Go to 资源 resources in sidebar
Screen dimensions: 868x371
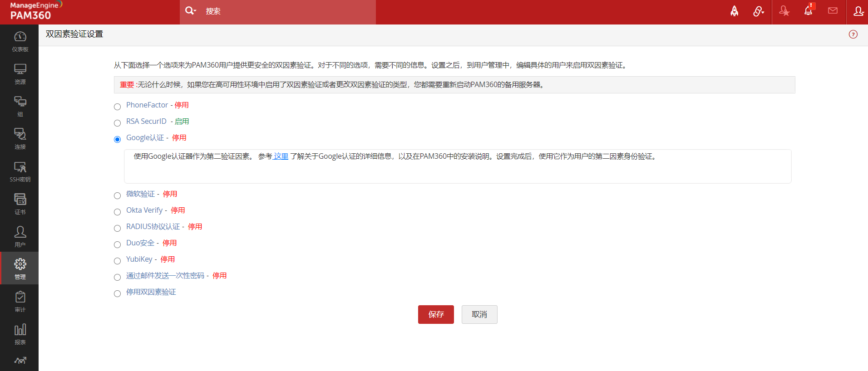(20, 74)
